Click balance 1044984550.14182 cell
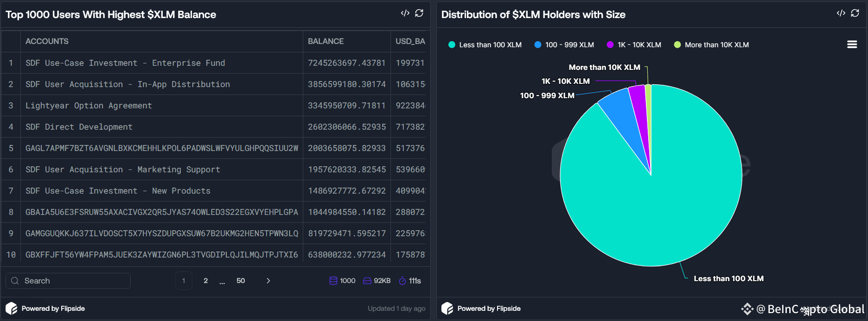Screen dimensions: 868x321 click(347, 212)
